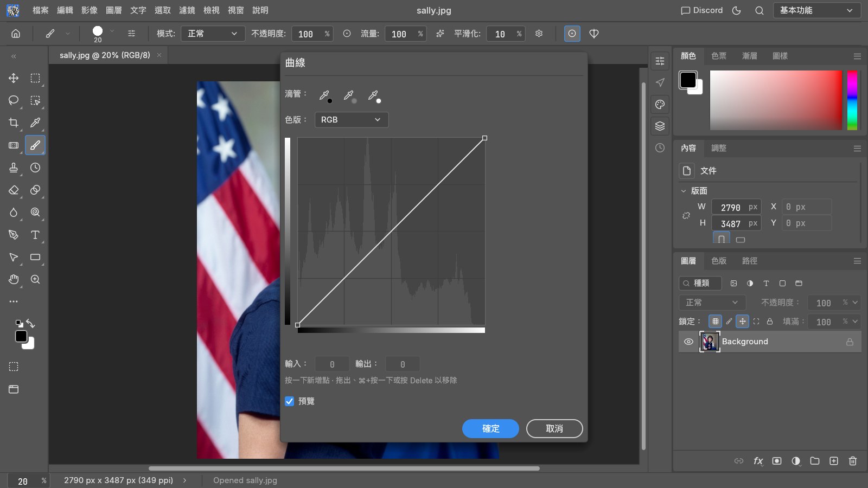The width and height of the screenshot is (868, 488).
Task: Select the Lasso tool
Action: (x=14, y=100)
